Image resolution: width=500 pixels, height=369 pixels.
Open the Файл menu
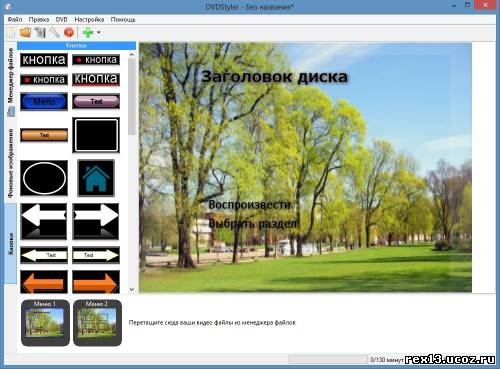pyautogui.click(x=15, y=20)
